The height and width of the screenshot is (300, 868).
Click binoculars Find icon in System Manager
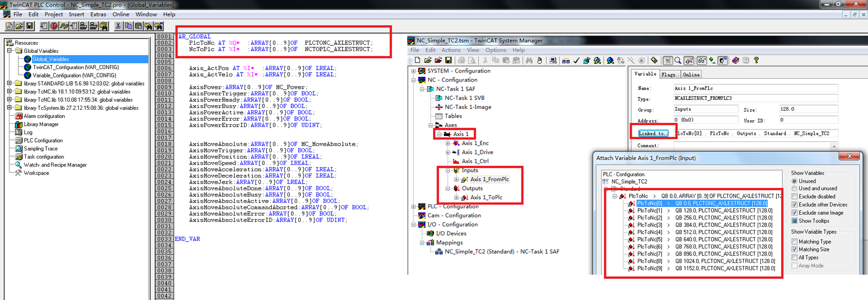coord(529,60)
